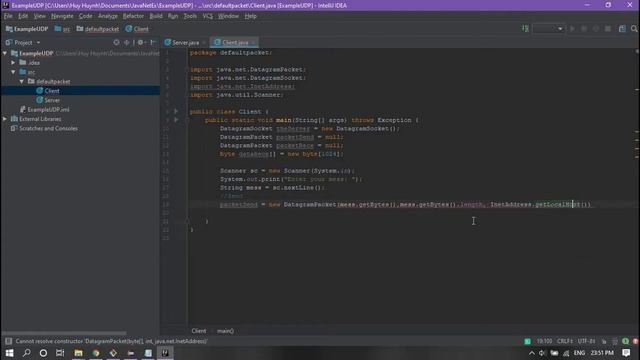Click run gutter arrow beside main method
The width and height of the screenshot is (640, 360).
click(176, 120)
